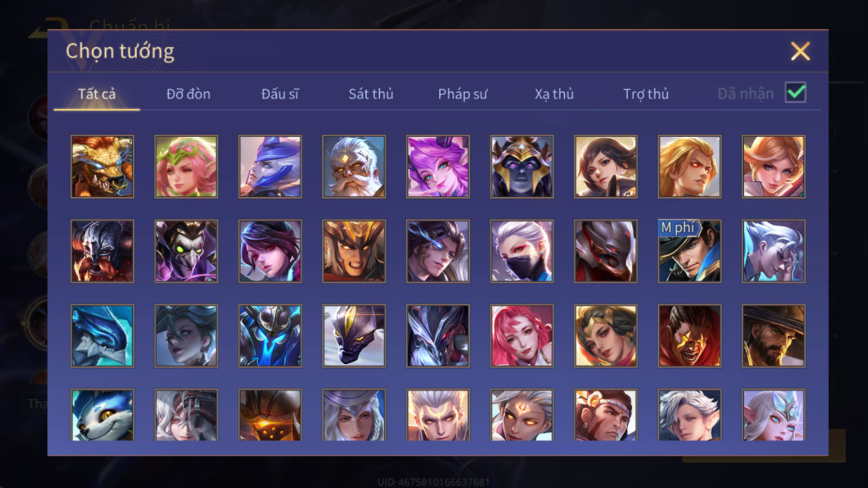Filter by Xạ thủ role
Screen dimensions: 868x488
point(554,94)
